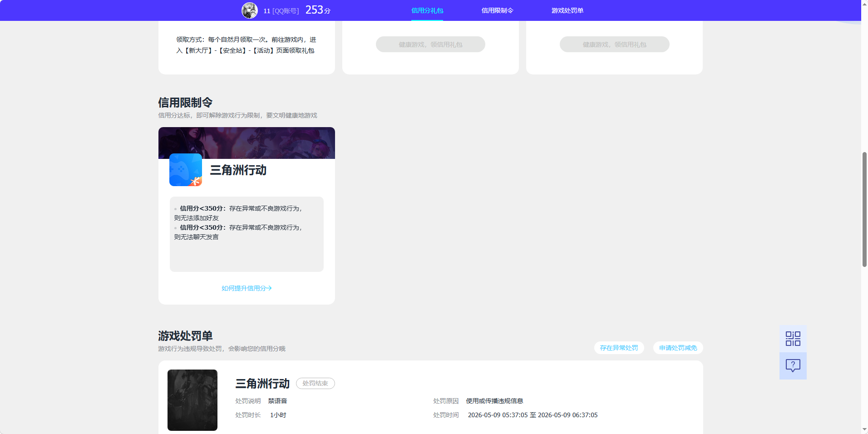Click the 信用限制令 section heading
This screenshot has height=434, width=868.
[x=185, y=103]
